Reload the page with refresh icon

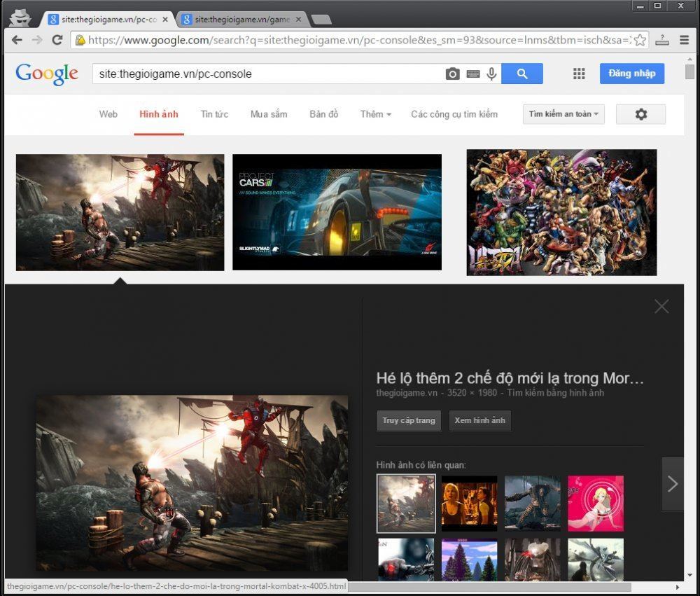(x=57, y=40)
